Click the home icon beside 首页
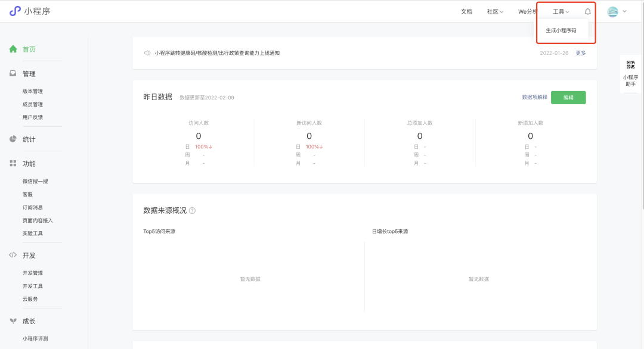Image resolution: width=644 pixels, height=349 pixels. coord(13,49)
